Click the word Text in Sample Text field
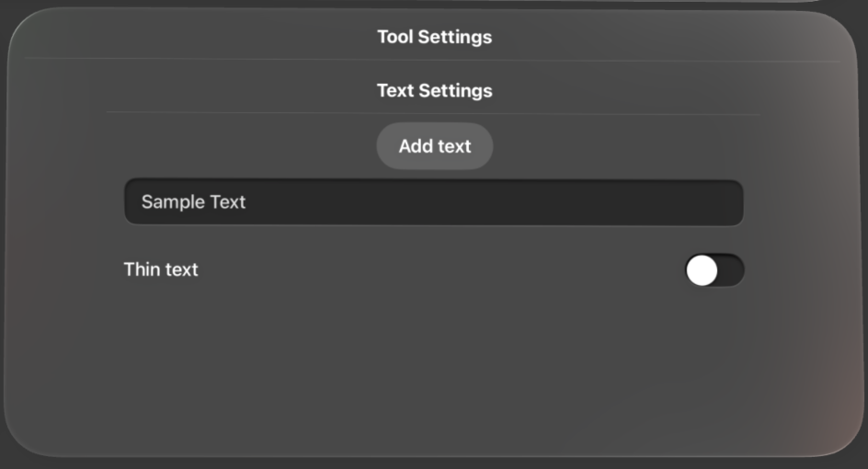Viewport: 868px width, 469px height. pyautogui.click(x=227, y=202)
